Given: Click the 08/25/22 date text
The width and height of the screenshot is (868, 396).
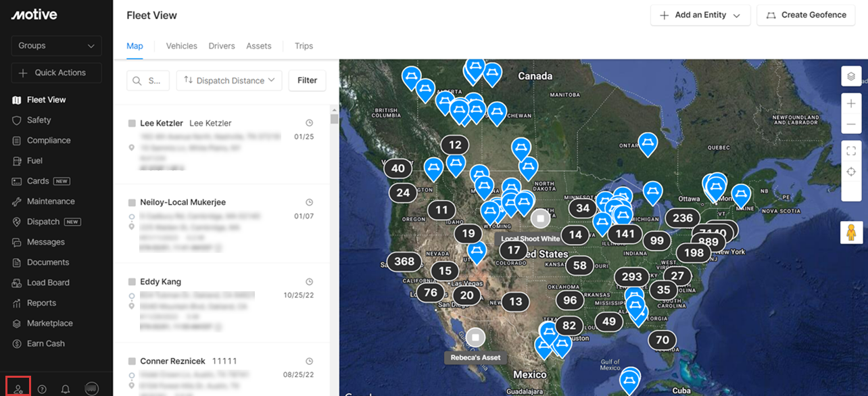Looking at the screenshot, I should 298,375.
